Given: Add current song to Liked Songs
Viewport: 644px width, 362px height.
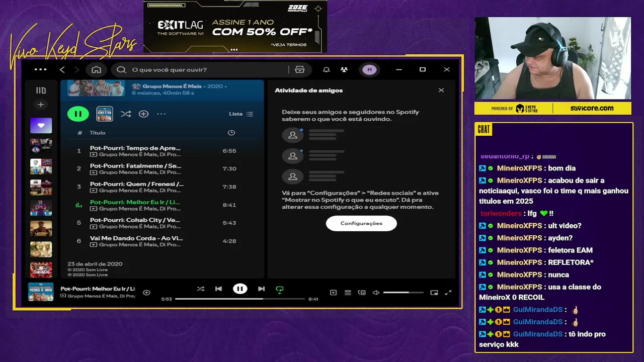Looking at the screenshot, I should 146,292.
